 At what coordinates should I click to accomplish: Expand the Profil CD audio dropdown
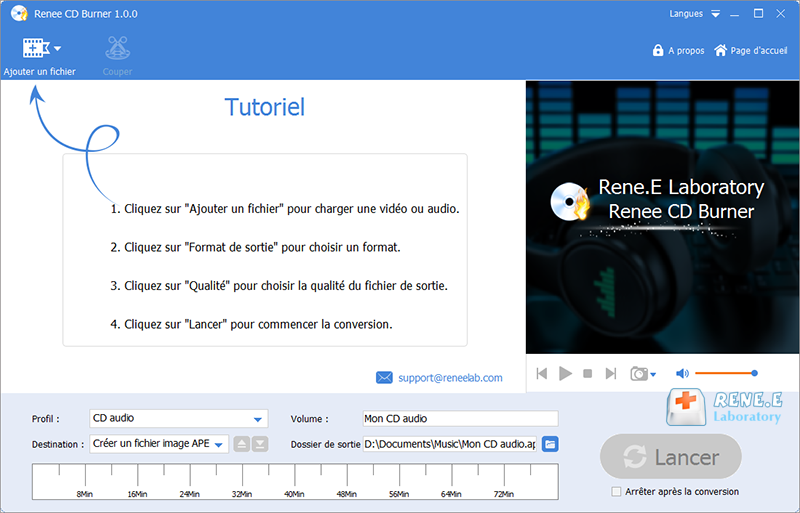(258, 419)
